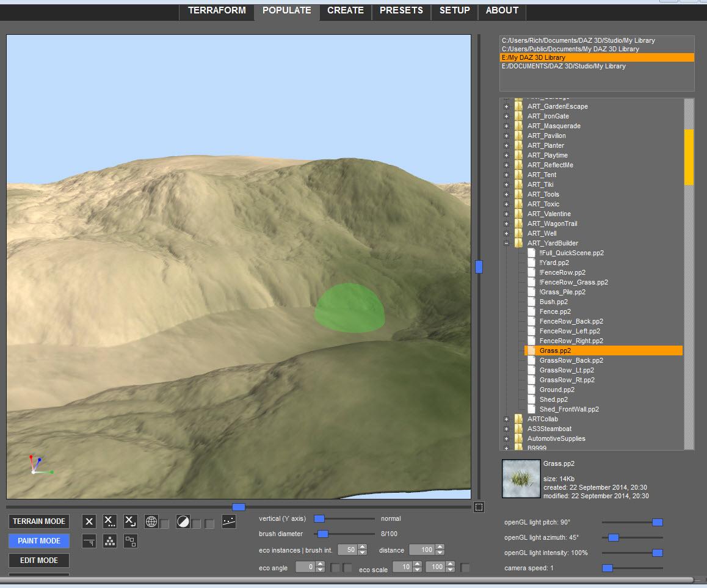
Task: Expand the ART_GardenEscape folder
Action: click(506, 107)
